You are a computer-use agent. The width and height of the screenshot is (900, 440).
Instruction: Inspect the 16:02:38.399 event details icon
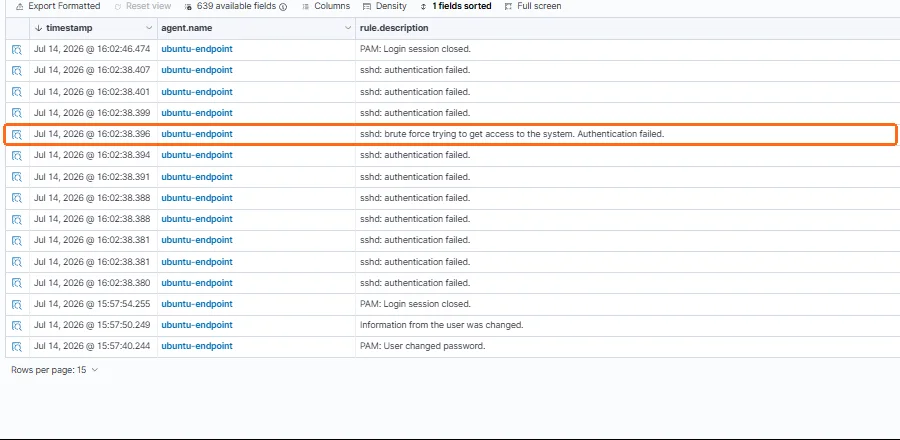pyautogui.click(x=17, y=114)
